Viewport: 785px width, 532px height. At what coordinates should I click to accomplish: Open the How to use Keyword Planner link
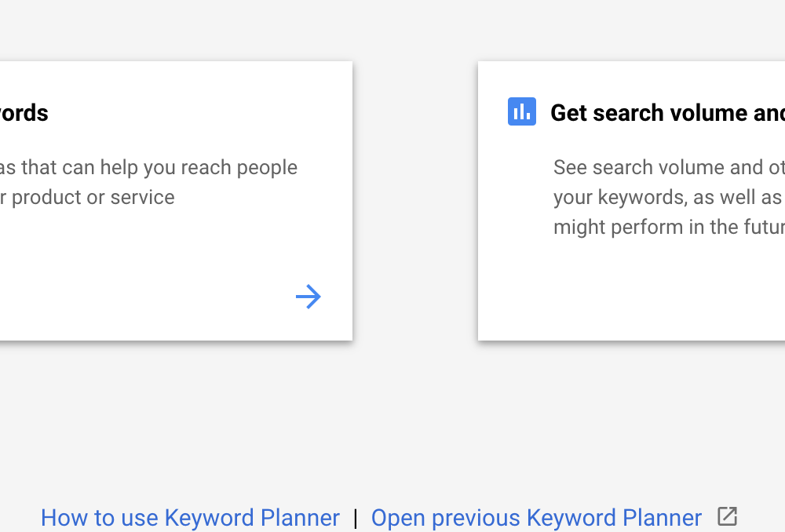click(x=190, y=518)
